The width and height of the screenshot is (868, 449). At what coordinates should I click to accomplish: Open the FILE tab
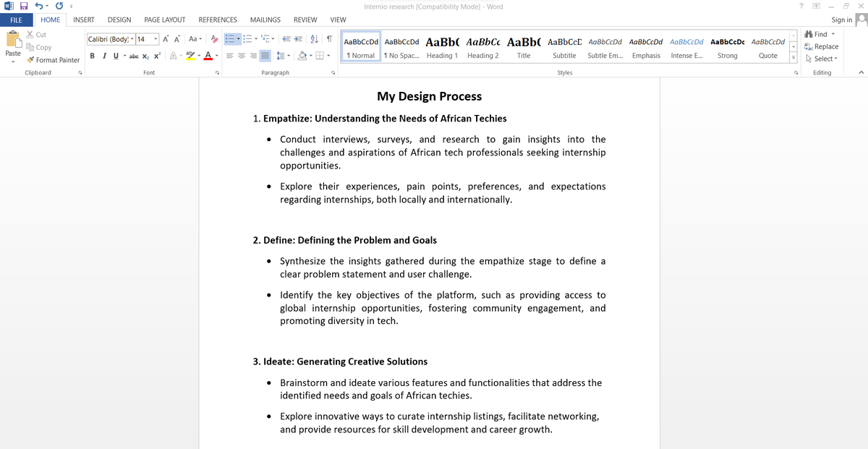(16, 20)
